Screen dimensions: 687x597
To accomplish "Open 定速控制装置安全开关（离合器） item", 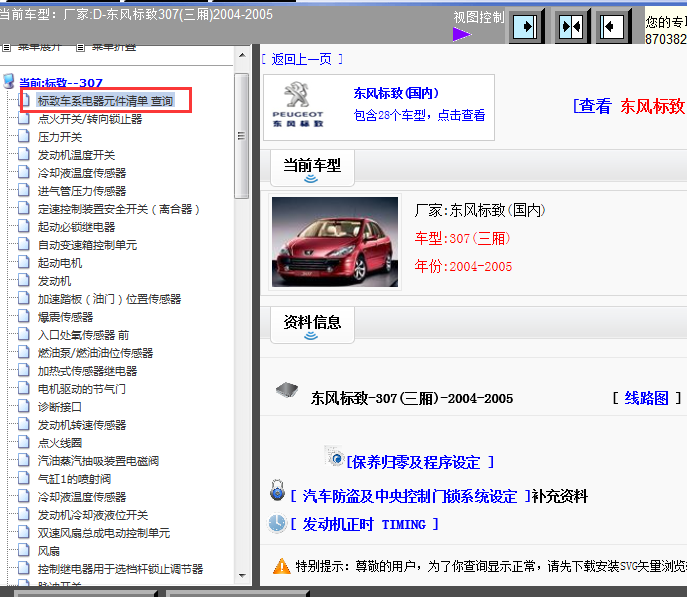I will tap(119, 209).
